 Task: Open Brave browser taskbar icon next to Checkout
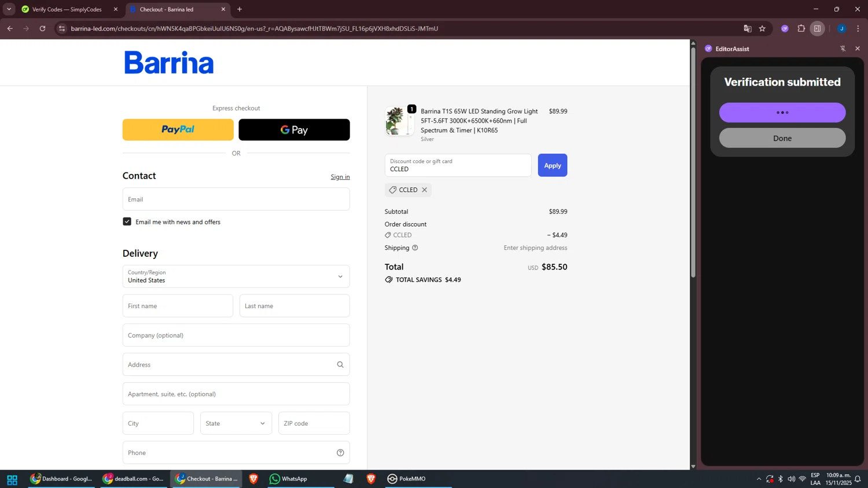coord(253,479)
